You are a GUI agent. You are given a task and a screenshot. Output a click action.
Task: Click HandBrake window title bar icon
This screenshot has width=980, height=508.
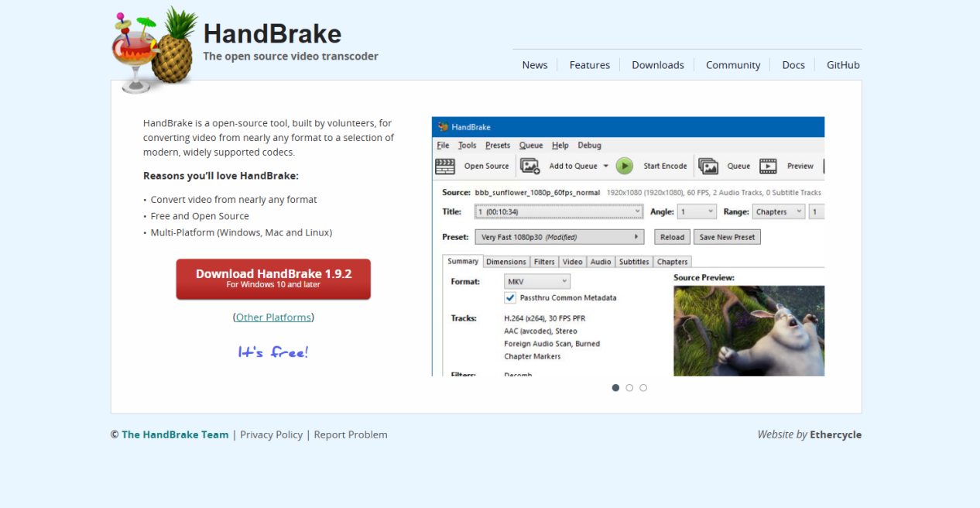tap(443, 127)
